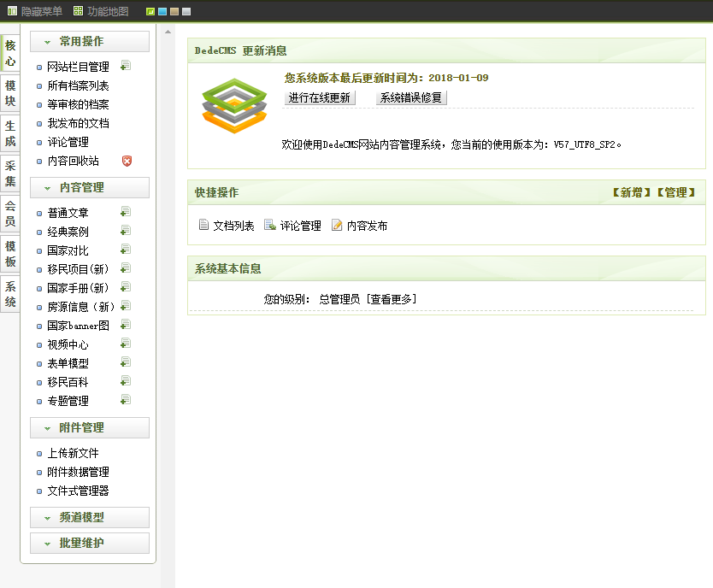
Task: Click the add-document icon beside 网站栏目管理
Action: [x=126, y=66]
